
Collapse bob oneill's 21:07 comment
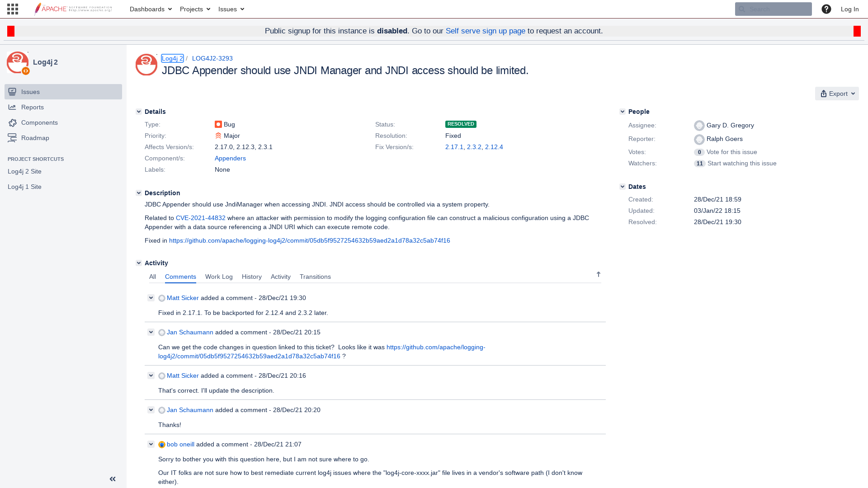[x=151, y=444]
